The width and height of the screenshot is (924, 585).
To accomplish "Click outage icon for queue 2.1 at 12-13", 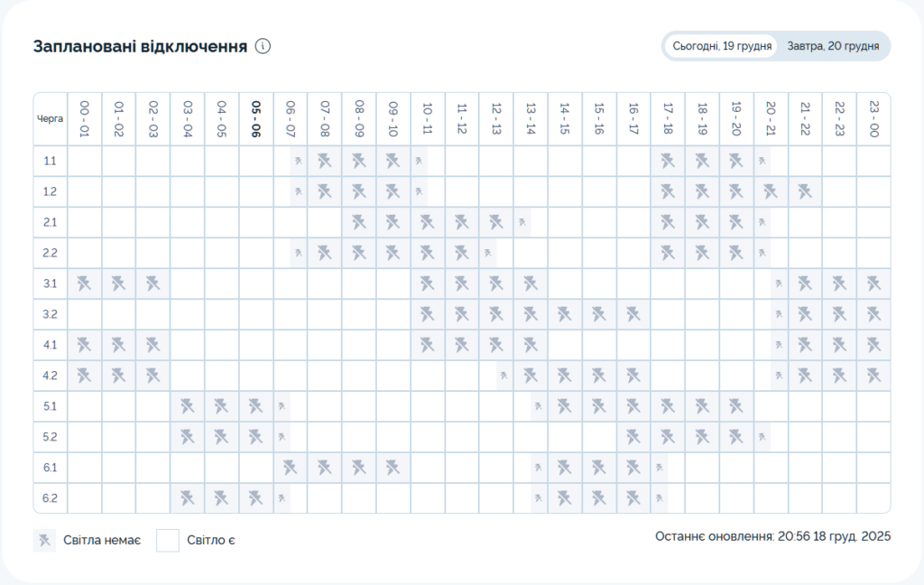I will click(496, 222).
